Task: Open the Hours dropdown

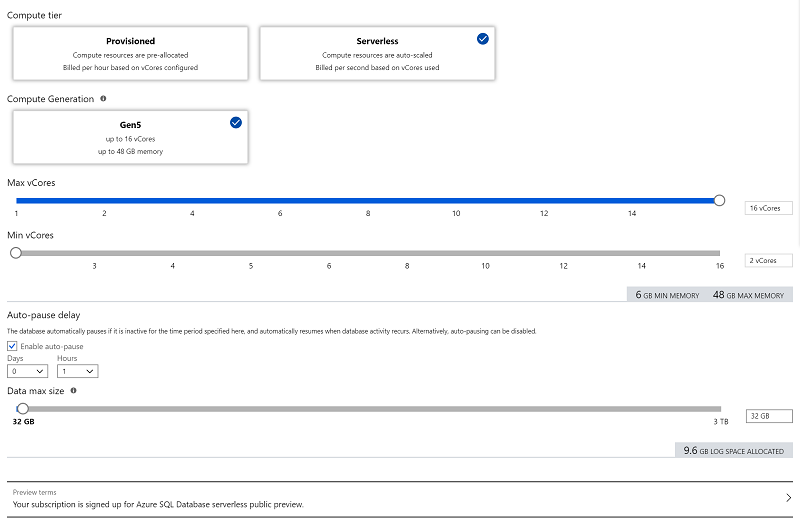Action: [x=78, y=371]
